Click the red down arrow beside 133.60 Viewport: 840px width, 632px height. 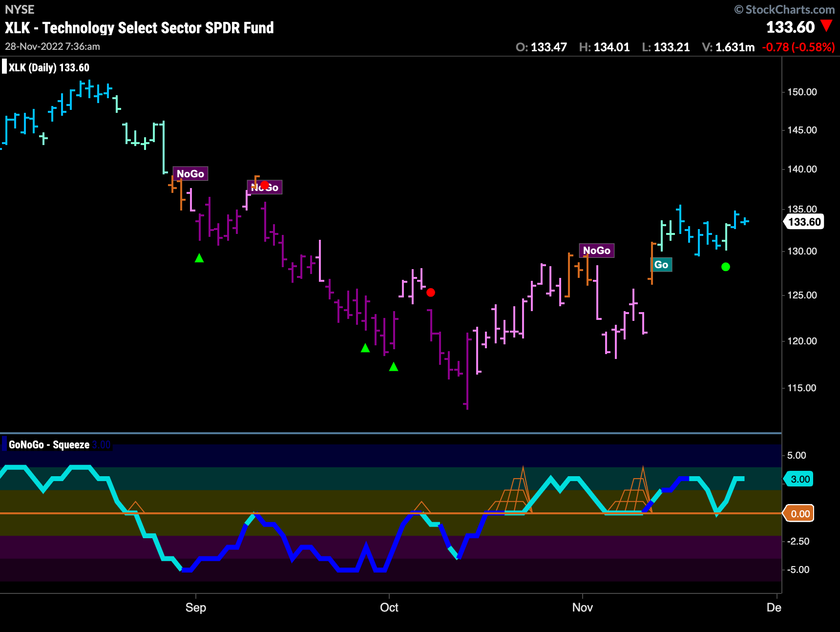tap(826, 25)
